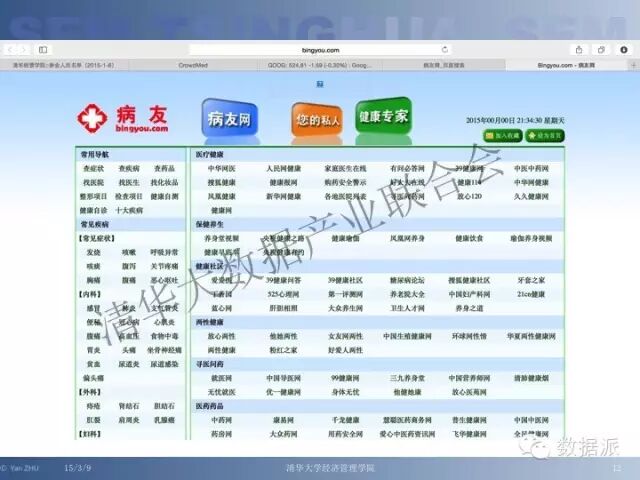
Task: Click the downloads icon in toolbar
Action: (624, 50)
